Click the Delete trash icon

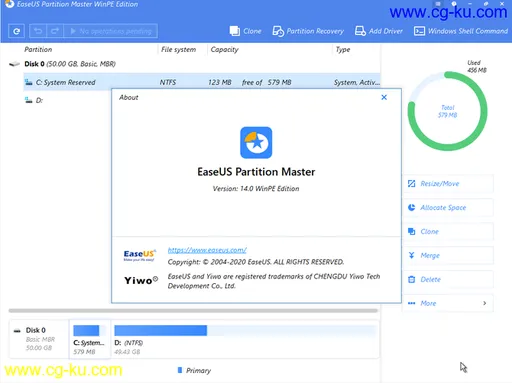(412, 280)
